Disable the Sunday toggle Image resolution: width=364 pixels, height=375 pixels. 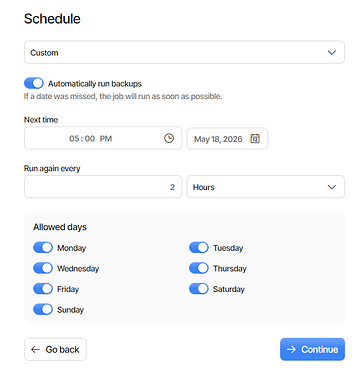pos(43,310)
